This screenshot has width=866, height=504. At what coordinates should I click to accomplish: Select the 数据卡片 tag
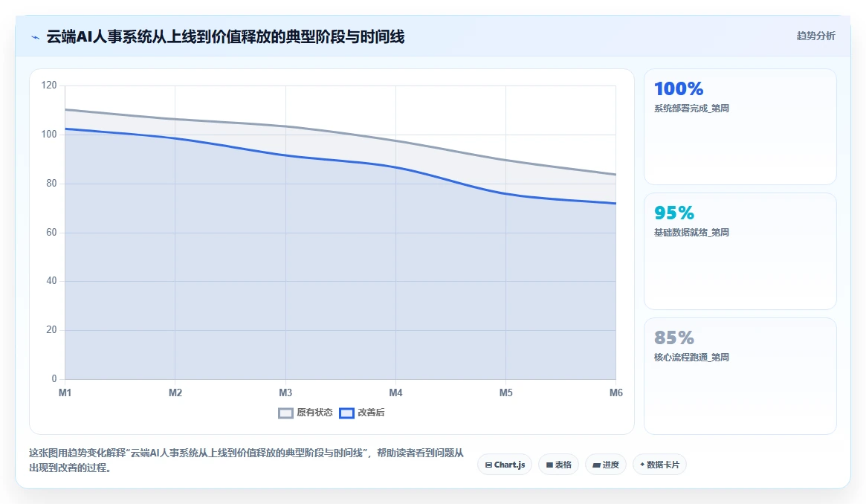[x=659, y=465]
